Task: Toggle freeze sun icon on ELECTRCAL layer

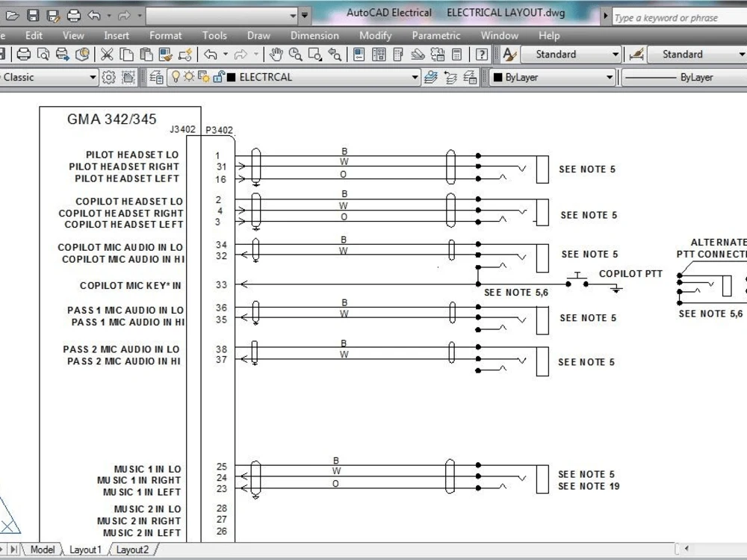Action: (x=190, y=77)
